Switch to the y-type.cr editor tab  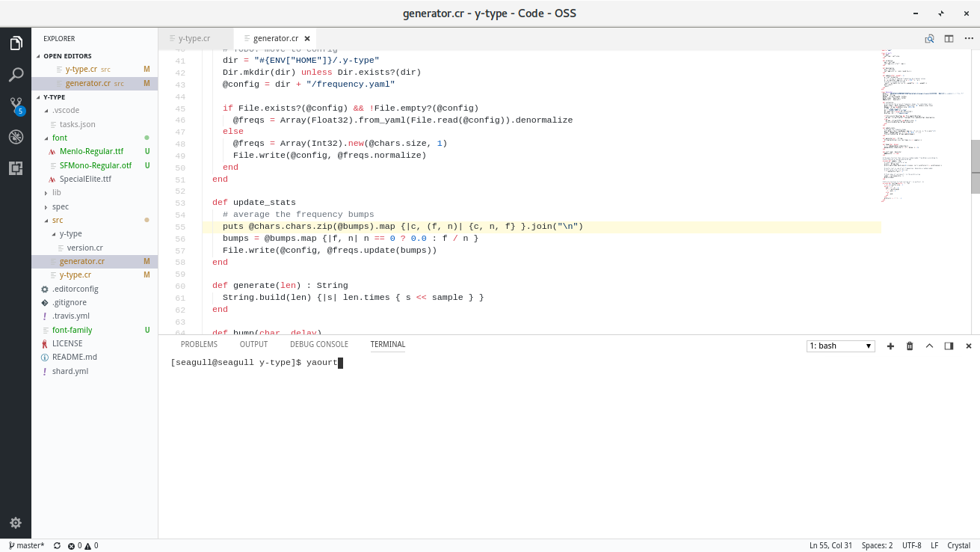pyautogui.click(x=194, y=37)
